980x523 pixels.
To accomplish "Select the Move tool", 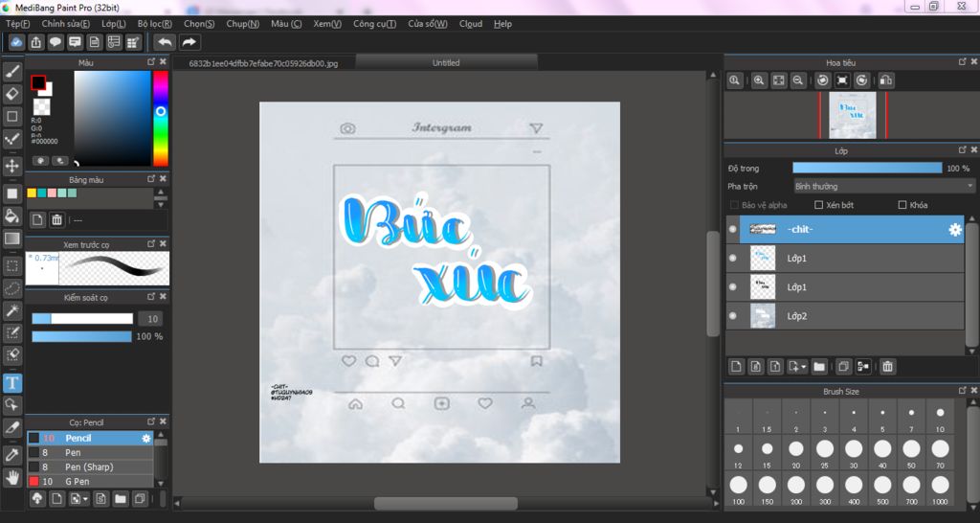I will tap(12, 166).
